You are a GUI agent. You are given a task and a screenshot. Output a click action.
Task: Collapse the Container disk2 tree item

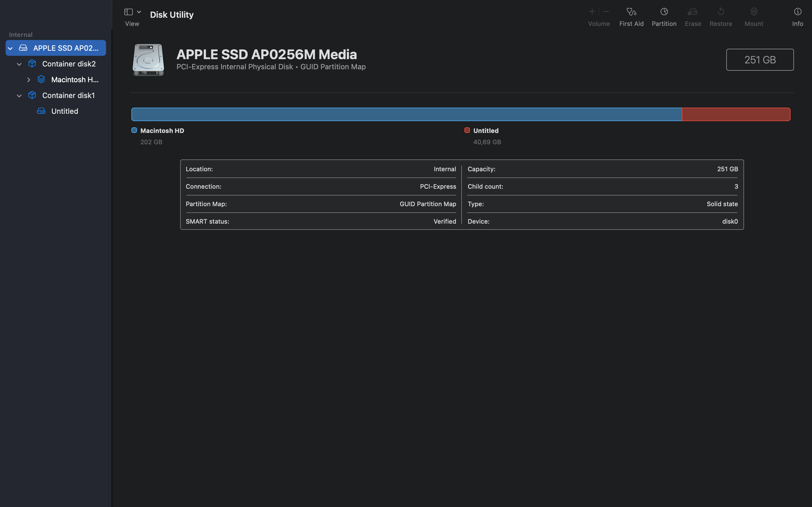(x=19, y=64)
